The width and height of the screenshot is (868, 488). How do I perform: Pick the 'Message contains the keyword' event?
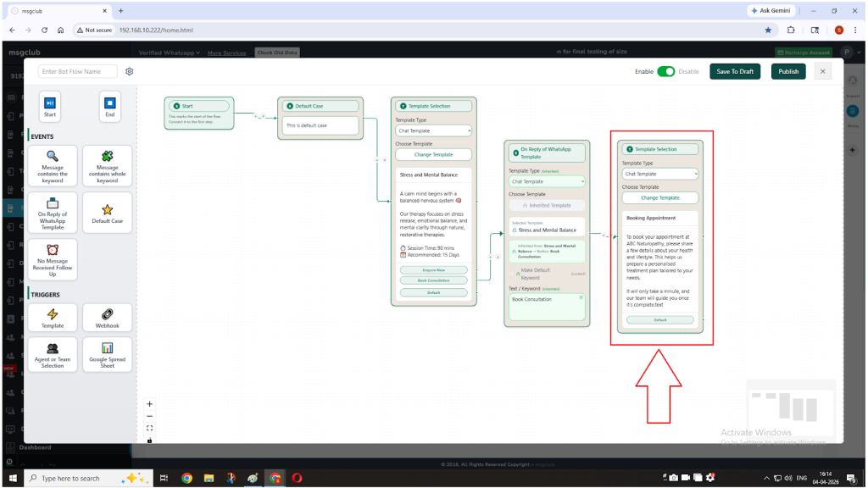(x=53, y=165)
